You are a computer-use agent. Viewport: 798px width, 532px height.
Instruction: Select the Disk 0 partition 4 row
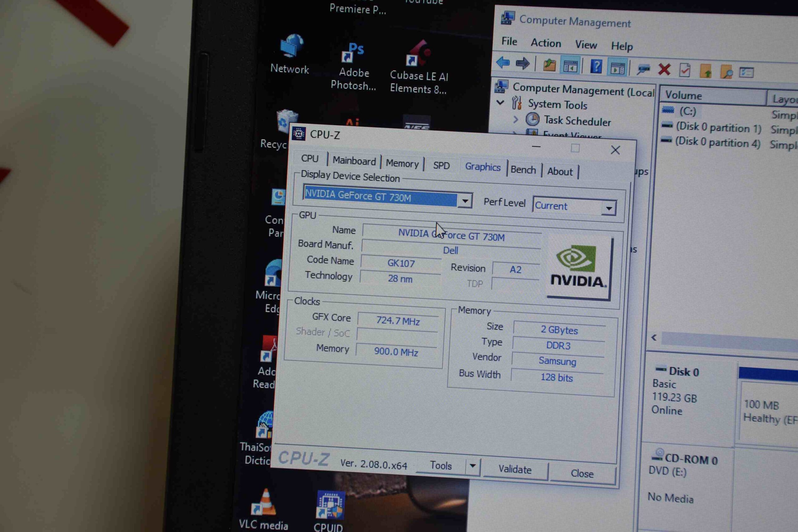[718, 142]
